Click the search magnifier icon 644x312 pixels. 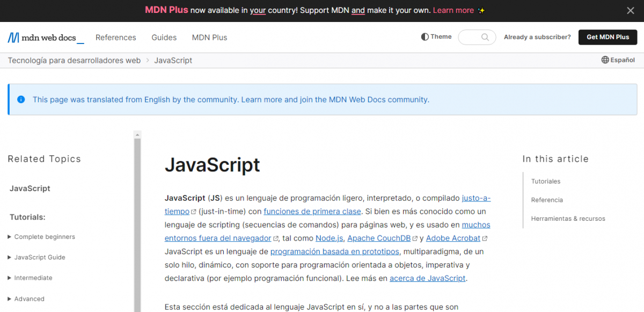485,37
